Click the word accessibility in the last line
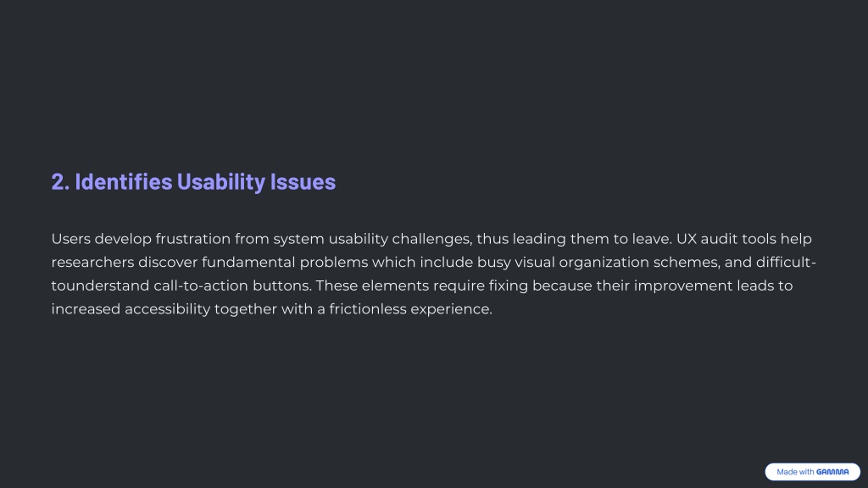The image size is (868, 488). 167,309
